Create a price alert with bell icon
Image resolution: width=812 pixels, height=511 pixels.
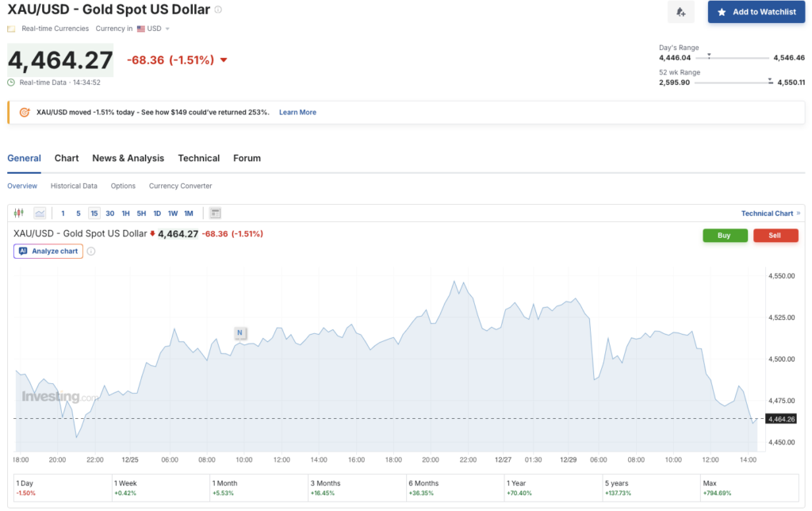click(x=680, y=11)
